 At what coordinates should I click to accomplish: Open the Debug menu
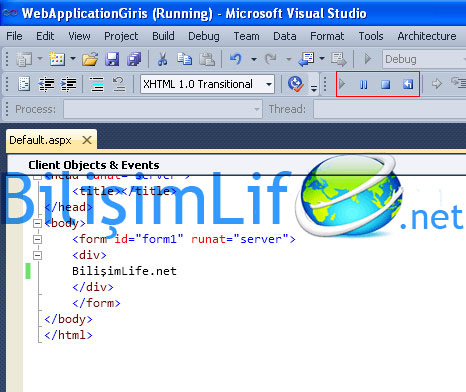click(x=204, y=36)
